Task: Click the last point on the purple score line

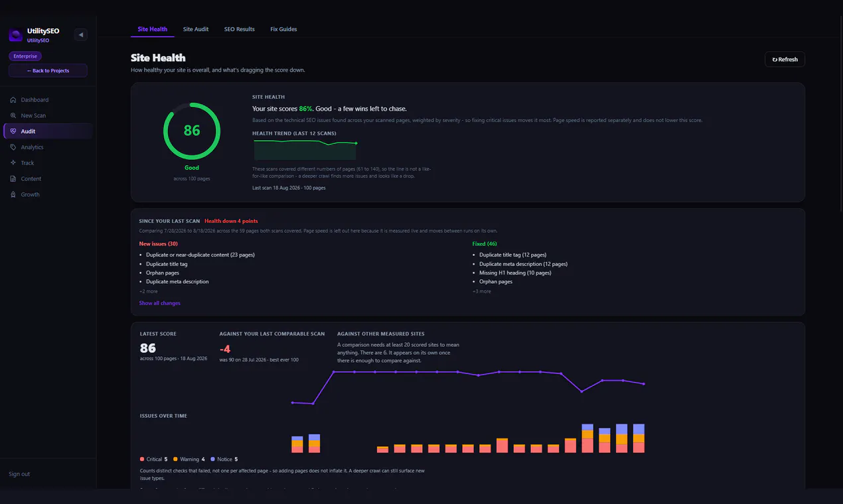Action: click(x=644, y=384)
